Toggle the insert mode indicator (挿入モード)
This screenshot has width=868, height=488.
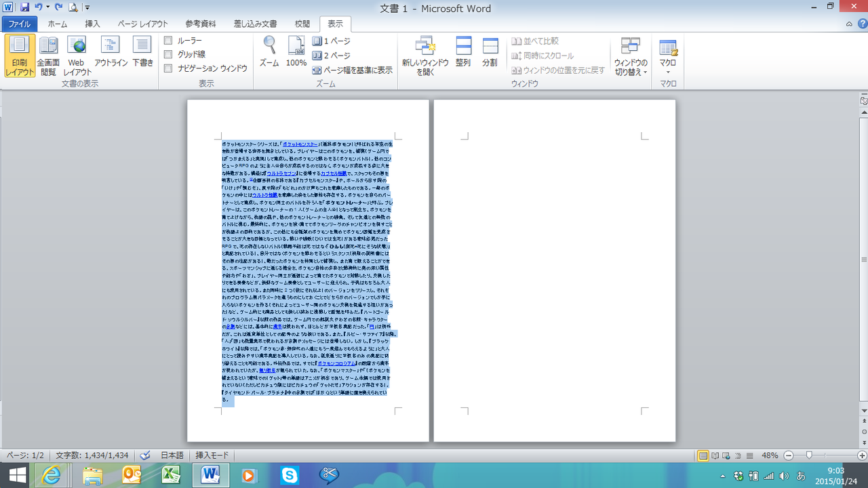point(212,455)
